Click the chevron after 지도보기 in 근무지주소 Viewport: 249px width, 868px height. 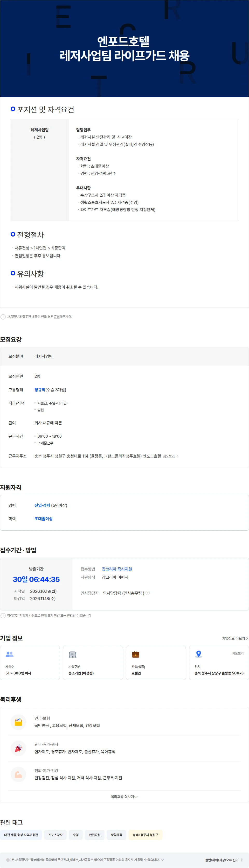pos(177,456)
